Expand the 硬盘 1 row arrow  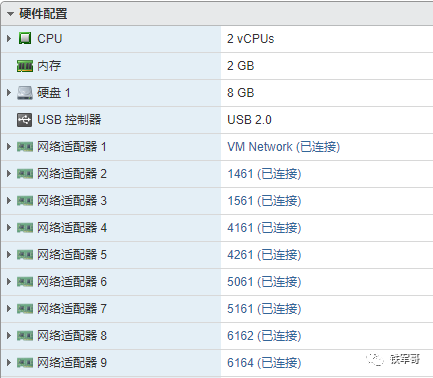tap(9, 93)
